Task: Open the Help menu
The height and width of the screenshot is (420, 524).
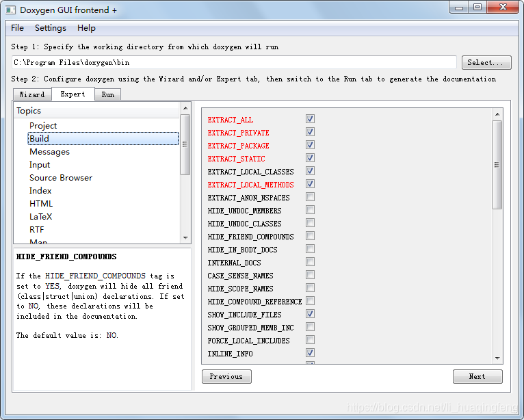Action: point(86,28)
